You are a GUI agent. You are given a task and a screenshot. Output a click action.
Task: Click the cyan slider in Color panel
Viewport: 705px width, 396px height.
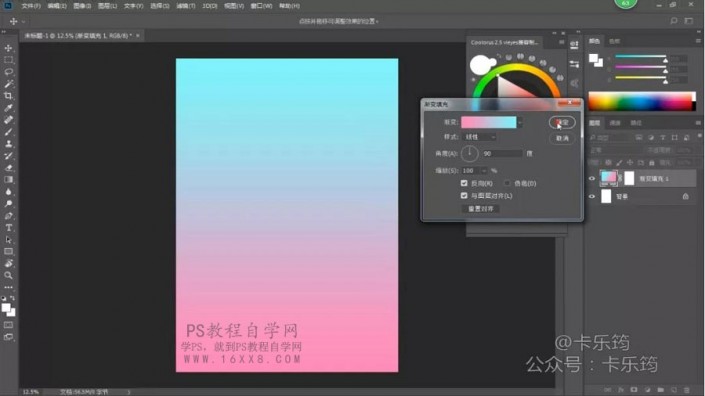point(641,57)
